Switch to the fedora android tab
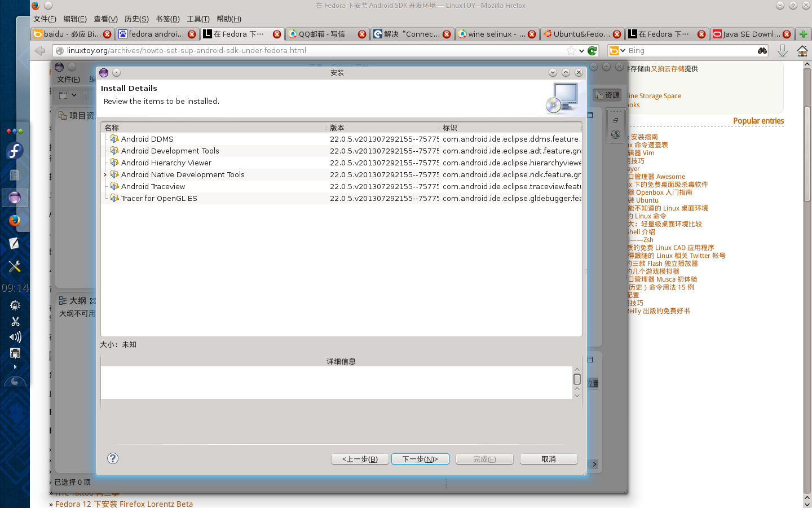The image size is (812, 508). click(157, 34)
